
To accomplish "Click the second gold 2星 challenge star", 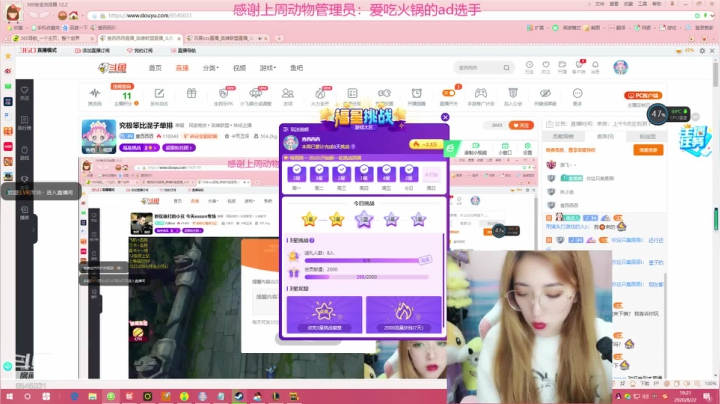I will tap(337, 219).
